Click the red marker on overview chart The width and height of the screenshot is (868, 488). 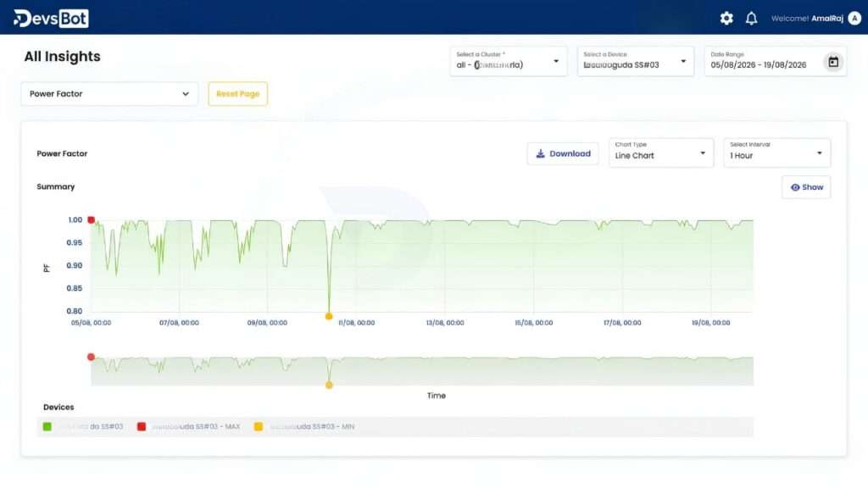[92, 357]
